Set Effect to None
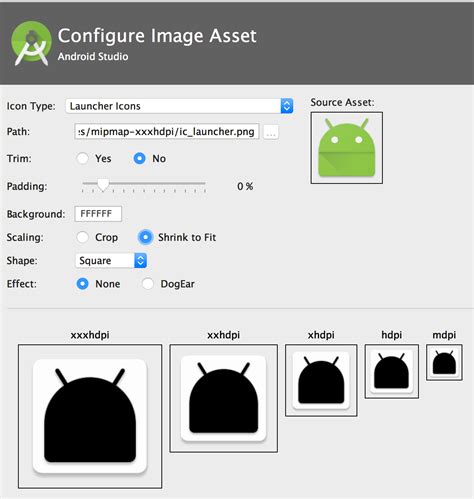Image resolution: width=474 pixels, height=499 pixels. (x=82, y=284)
